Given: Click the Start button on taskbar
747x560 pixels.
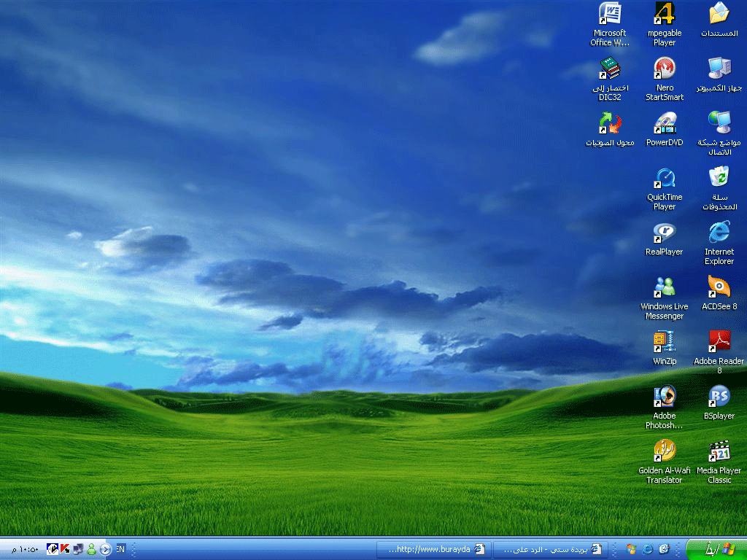Looking at the screenshot, I should point(716,550).
